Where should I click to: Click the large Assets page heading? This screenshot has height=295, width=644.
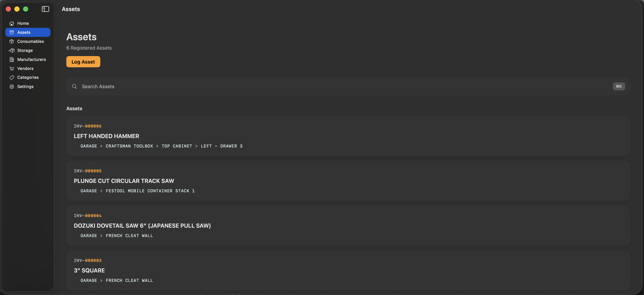pos(81,37)
